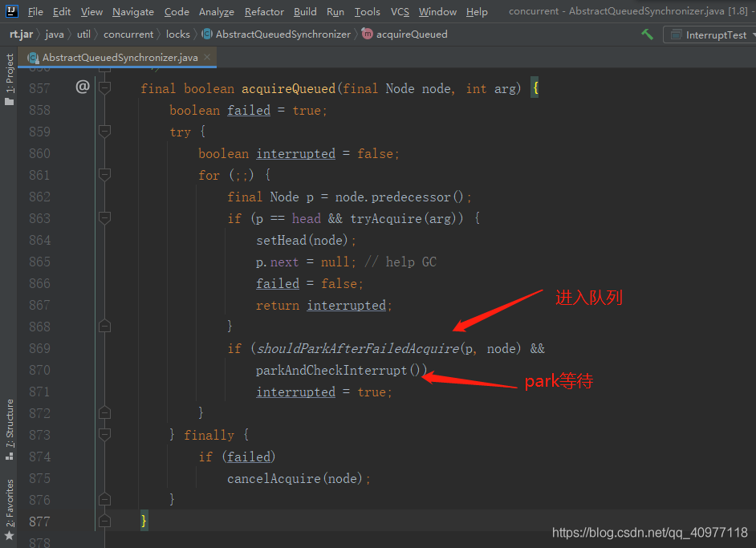This screenshot has width=756, height=548.
Task: Click the Build hammer icon in toolbar
Action: pyautogui.click(x=647, y=35)
